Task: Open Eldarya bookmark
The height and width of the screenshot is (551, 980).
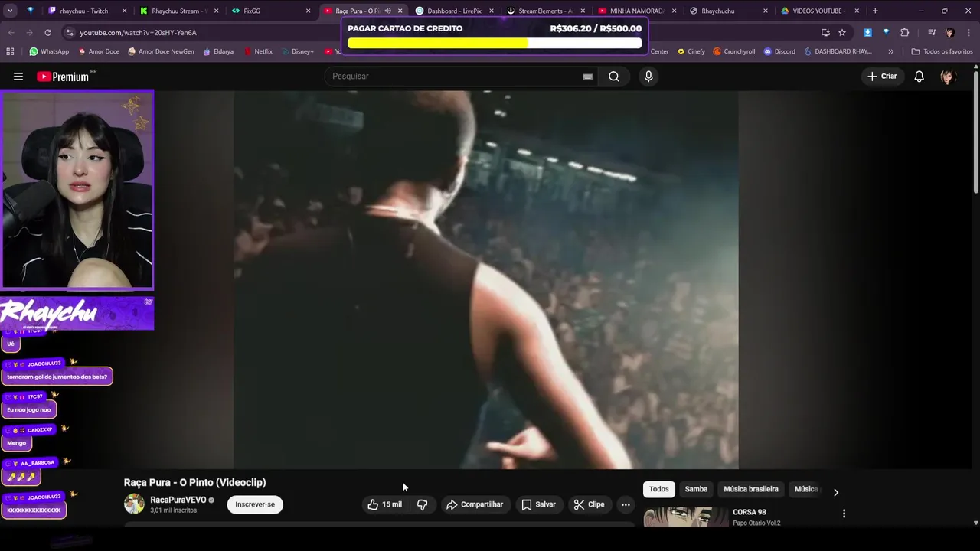Action: [217, 51]
